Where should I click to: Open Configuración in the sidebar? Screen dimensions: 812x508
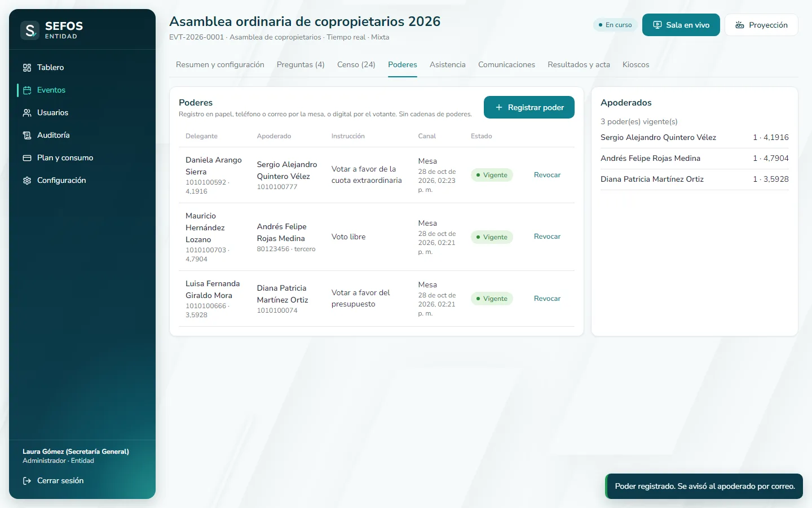coord(82,181)
